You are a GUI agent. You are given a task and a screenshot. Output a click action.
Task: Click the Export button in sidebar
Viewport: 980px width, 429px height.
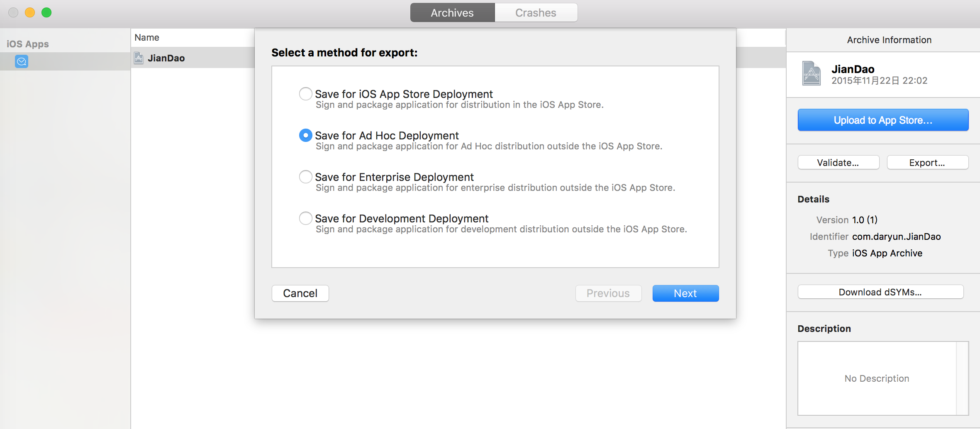click(927, 163)
